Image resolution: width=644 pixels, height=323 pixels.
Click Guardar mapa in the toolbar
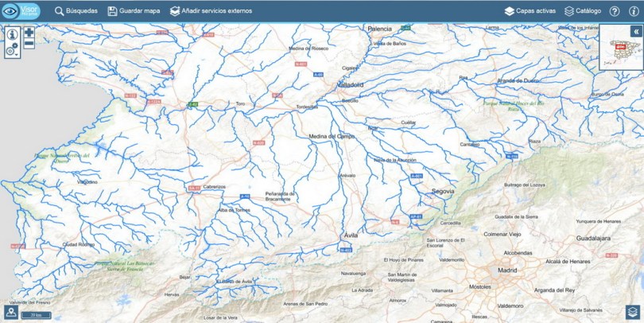click(x=134, y=11)
